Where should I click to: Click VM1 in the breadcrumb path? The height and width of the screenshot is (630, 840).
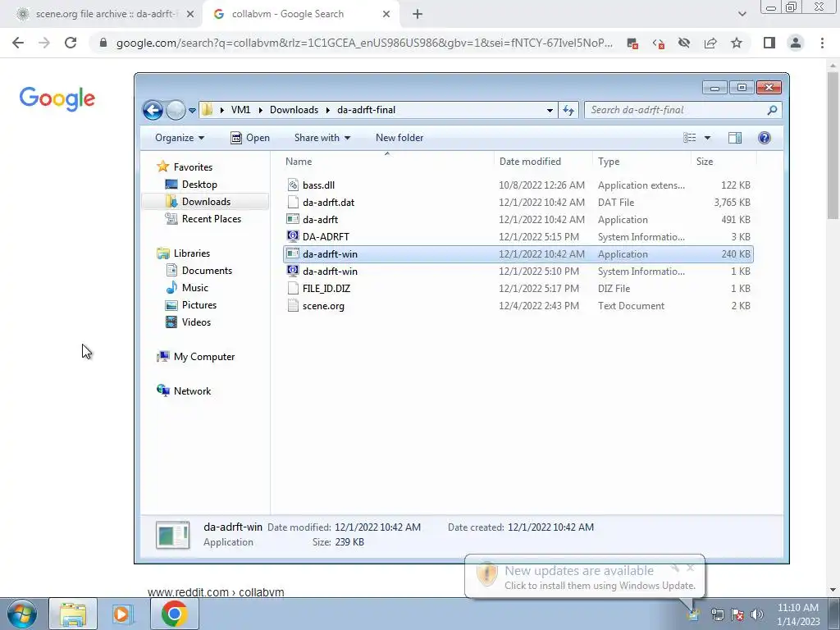(x=240, y=110)
